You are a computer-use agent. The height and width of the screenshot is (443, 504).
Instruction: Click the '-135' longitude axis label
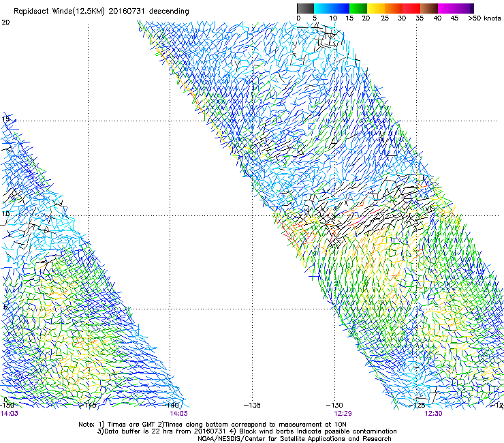pyautogui.click(x=252, y=405)
